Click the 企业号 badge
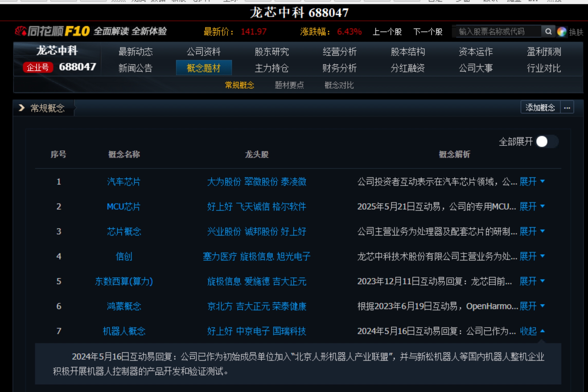Image resolution: width=588 pixels, height=392 pixels. tap(38, 67)
